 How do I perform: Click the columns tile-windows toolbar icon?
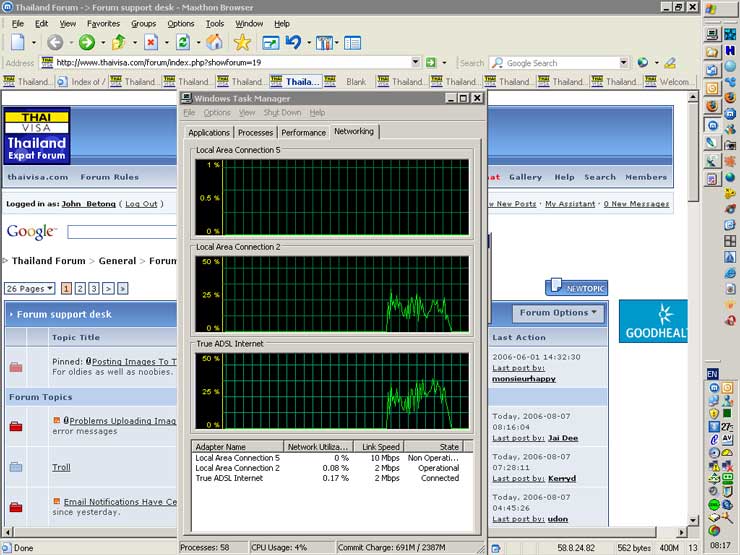tap(324, 43)
